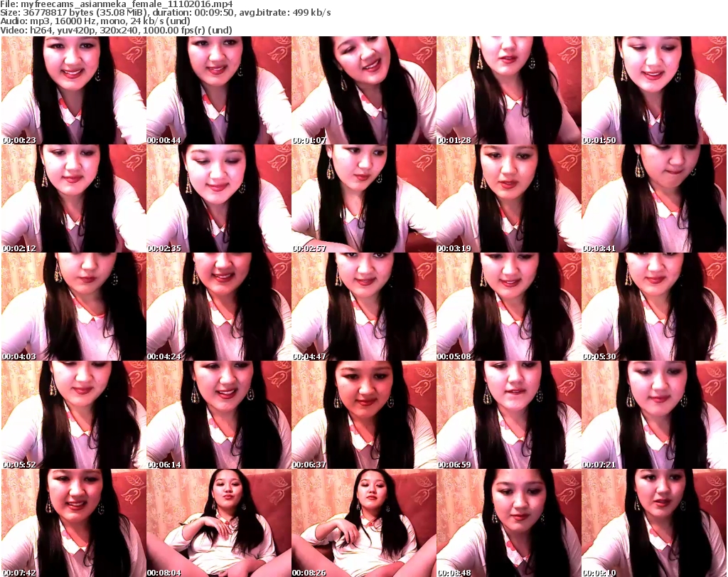Choose the thumbnail frame stamped 00:06:59
This screenshot has height=577, width=728.
509,415
